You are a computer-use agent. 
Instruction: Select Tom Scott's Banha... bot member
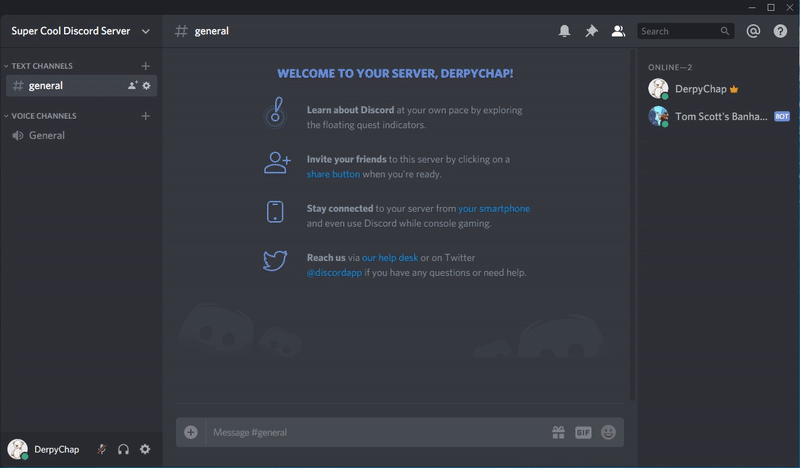pos(718,116)
